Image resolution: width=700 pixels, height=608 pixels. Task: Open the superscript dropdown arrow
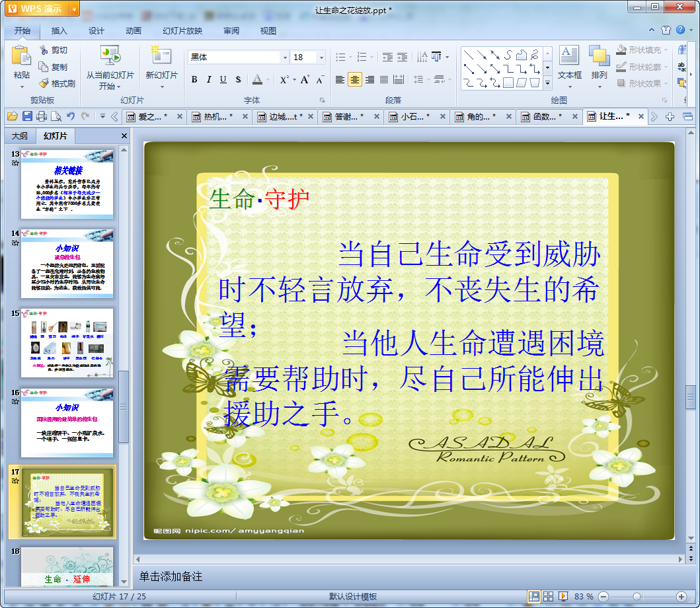coord(295,79)
